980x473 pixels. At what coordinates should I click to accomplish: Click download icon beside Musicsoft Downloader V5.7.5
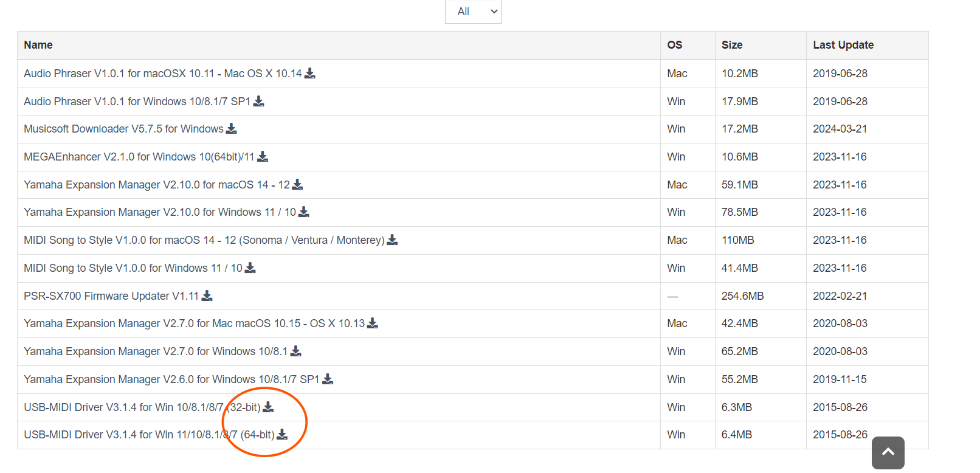point(232,128)
